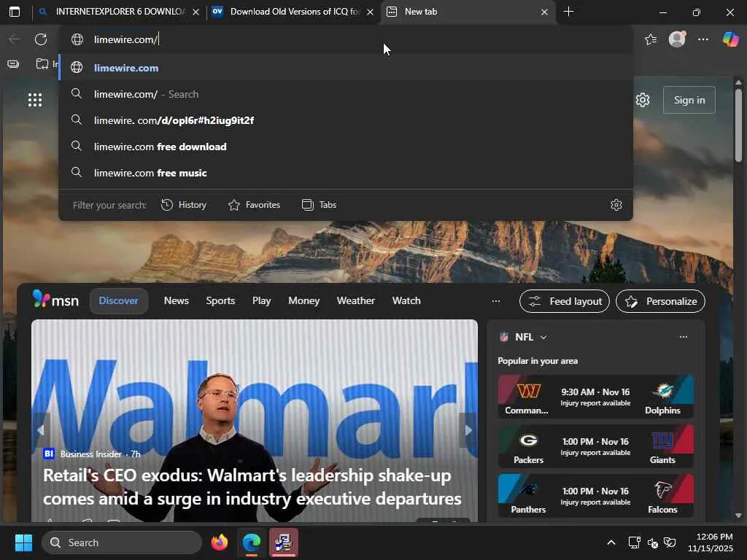
Task: Choose the 'limewire.com/ - Search' suggestion
Action: [346, 94]
